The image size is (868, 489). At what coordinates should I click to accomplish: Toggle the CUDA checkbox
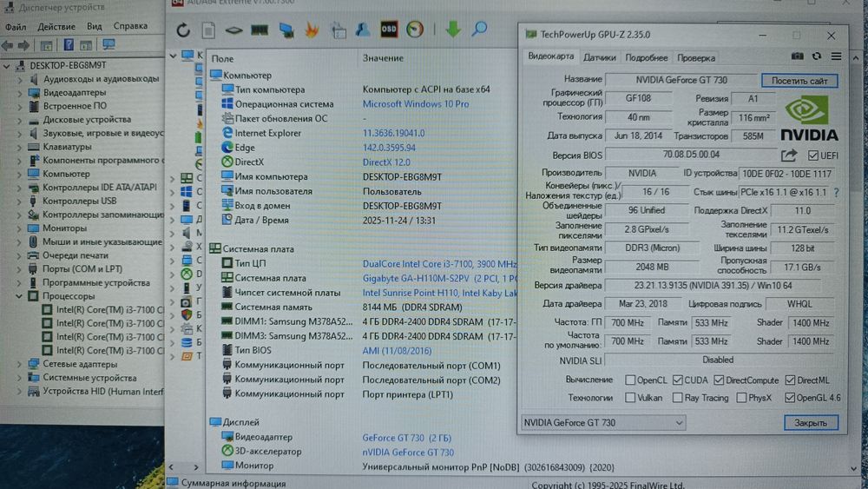(678, 380)
